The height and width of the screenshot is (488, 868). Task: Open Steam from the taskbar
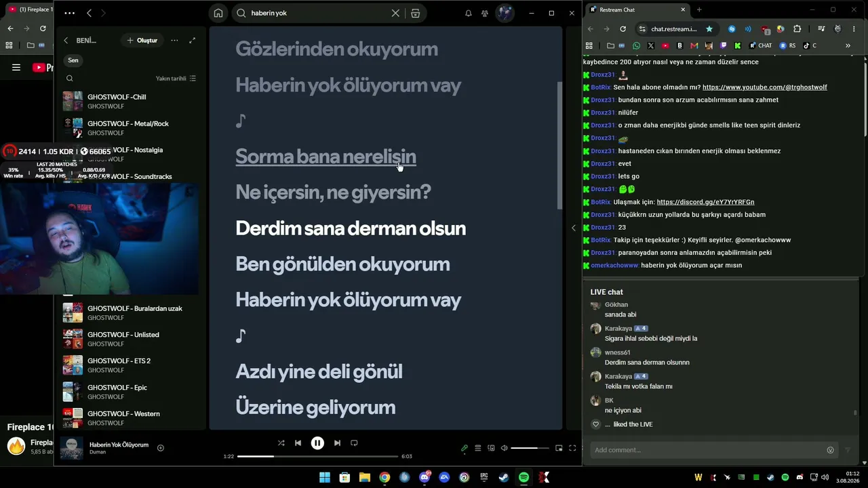pyautogui.click(x=503, y=477)
